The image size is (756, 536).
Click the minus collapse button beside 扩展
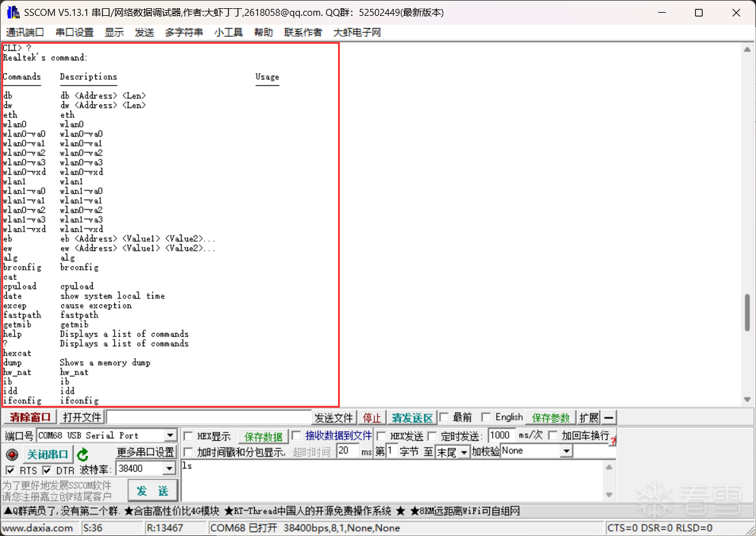(609, 417)
